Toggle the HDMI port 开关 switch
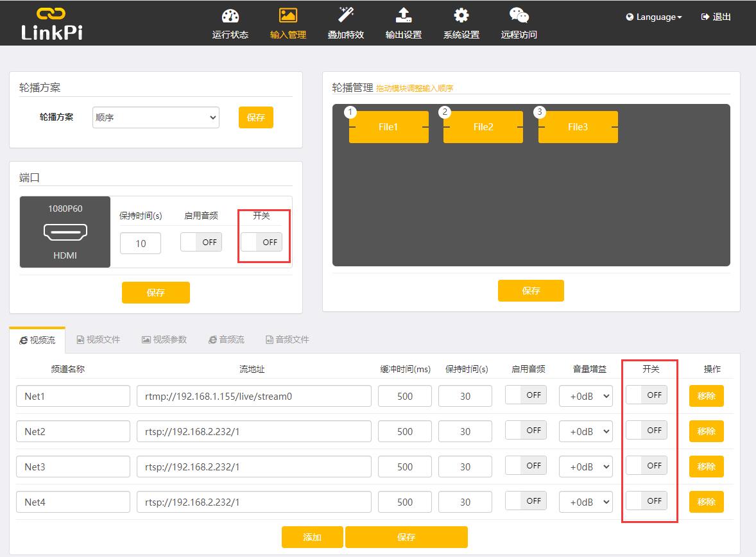The height and width of the screenshot is (557, 756). tap(261, 242)
